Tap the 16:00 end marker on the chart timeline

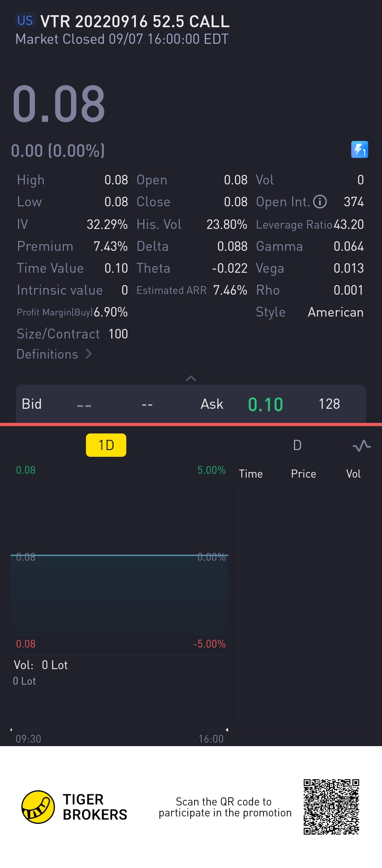tap(227, 730)
